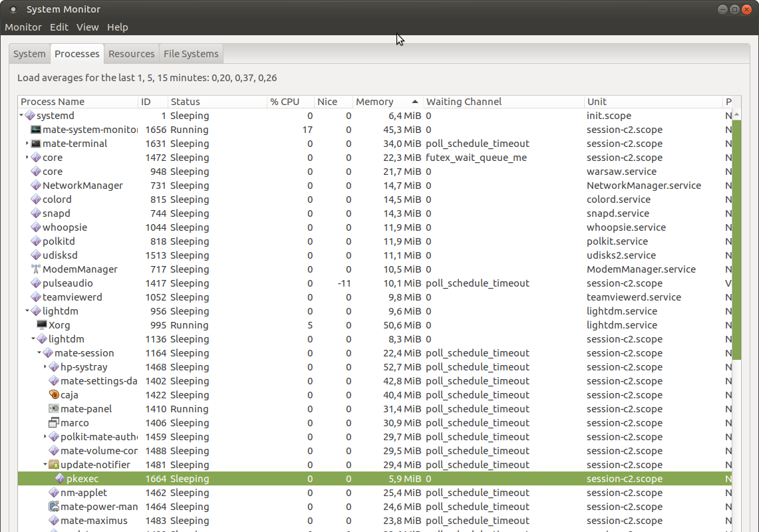Expand the polkit-mate-auth child processes
The image size is (759, 532).
point(45,437)
